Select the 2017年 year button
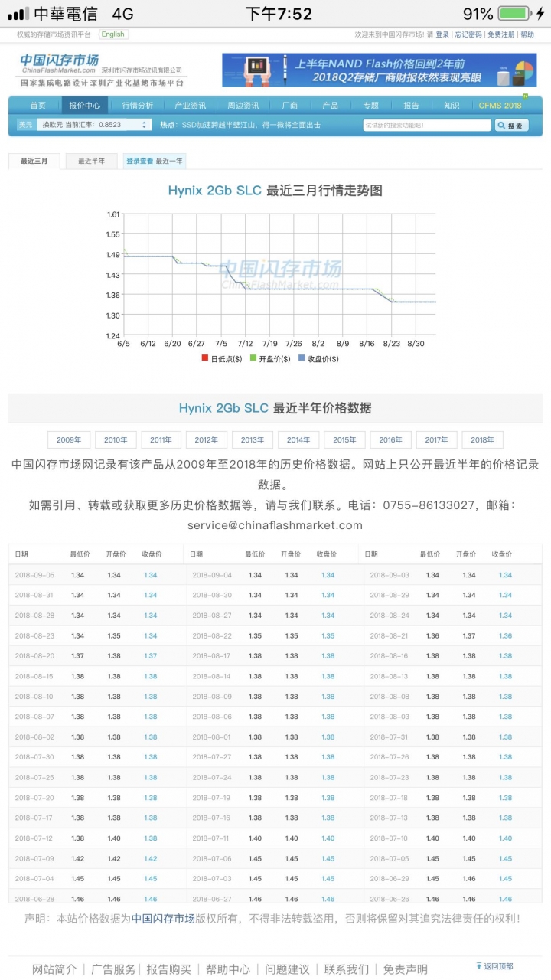Viewport: 551px width, 980px height. 437,439
